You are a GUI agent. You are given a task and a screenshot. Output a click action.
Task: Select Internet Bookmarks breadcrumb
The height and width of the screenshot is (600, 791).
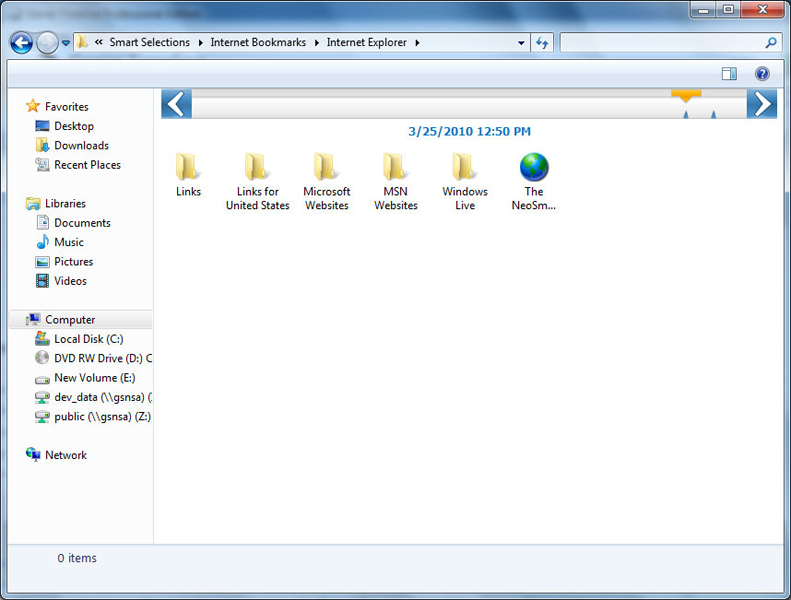(258, 42)
